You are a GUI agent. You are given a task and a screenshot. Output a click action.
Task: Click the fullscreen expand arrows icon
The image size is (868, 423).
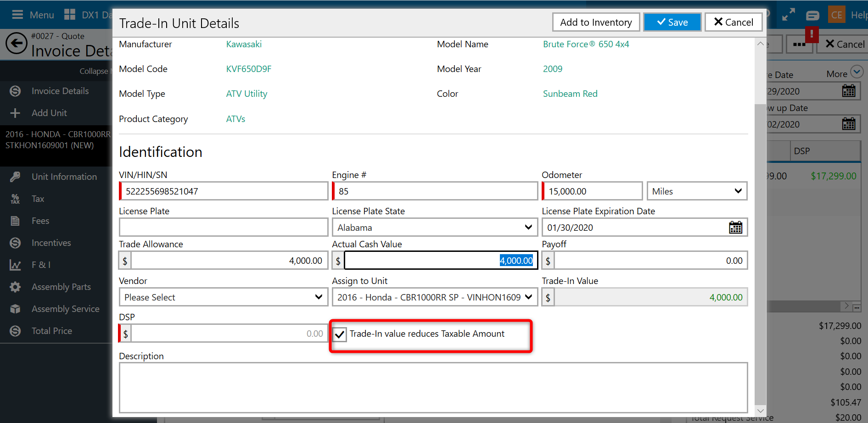coord(788,15)
